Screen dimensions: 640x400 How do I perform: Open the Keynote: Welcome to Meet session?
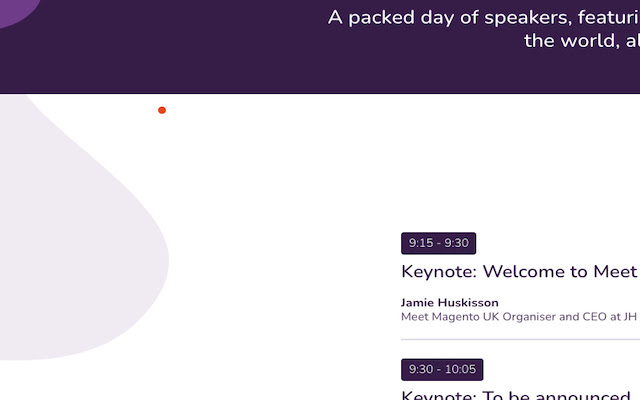pyautogui.click(x=518, y=271)
